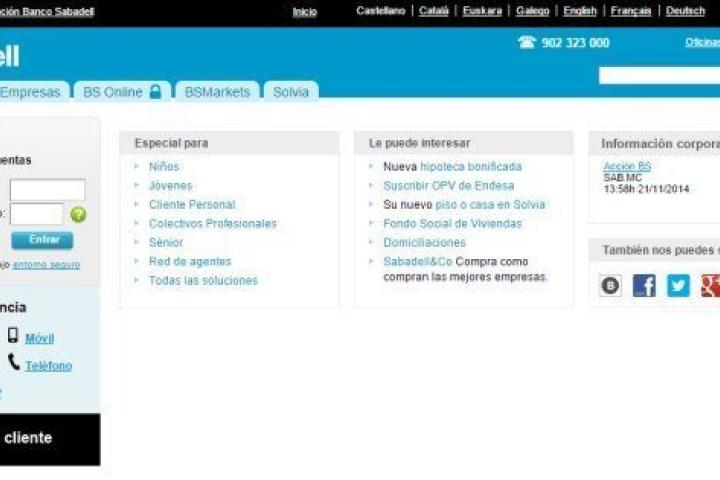Focus the upper login input field
Screen dimensions: 720x480
pos(47,190)
